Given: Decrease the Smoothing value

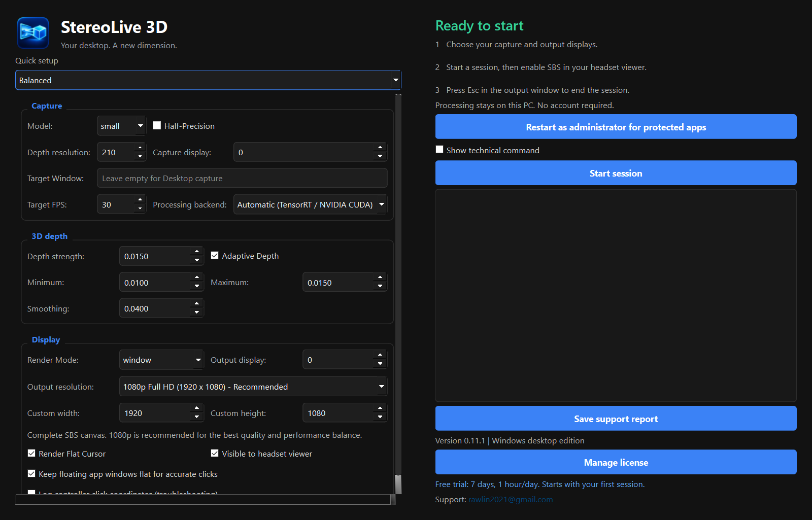Looking at the screenshot, I should click(197, 313).
